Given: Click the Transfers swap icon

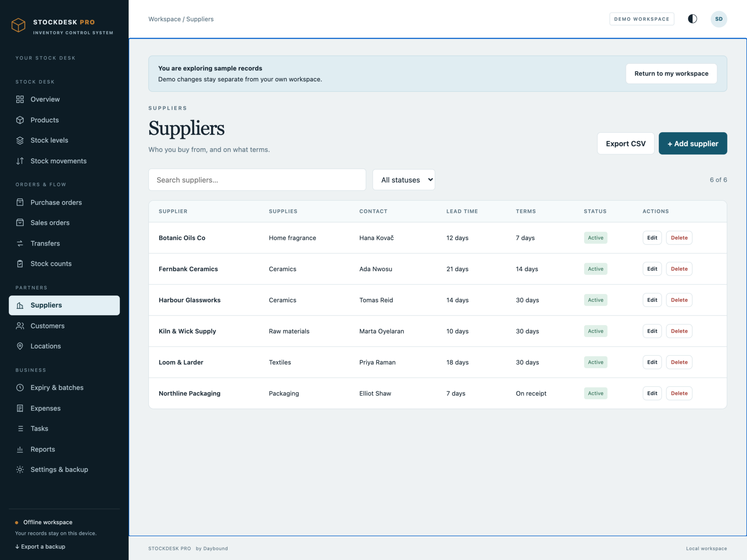Looking at the screenshot, I should 20,243.
